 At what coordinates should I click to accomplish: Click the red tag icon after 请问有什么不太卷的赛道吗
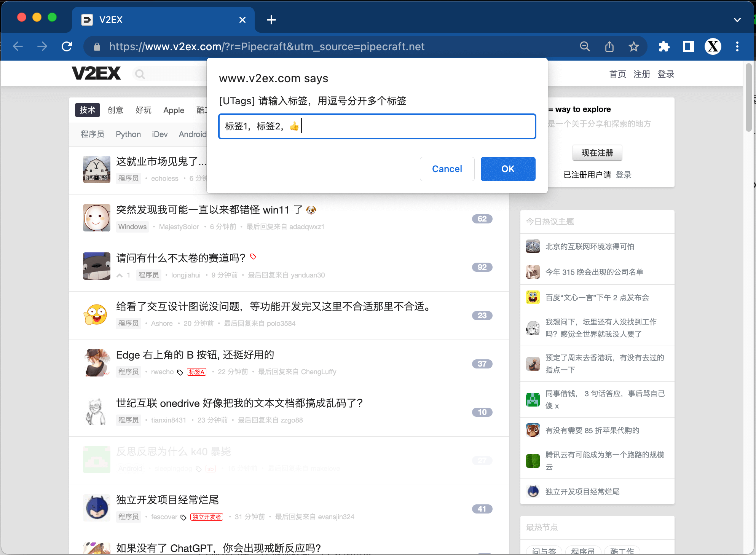(253, 257)
